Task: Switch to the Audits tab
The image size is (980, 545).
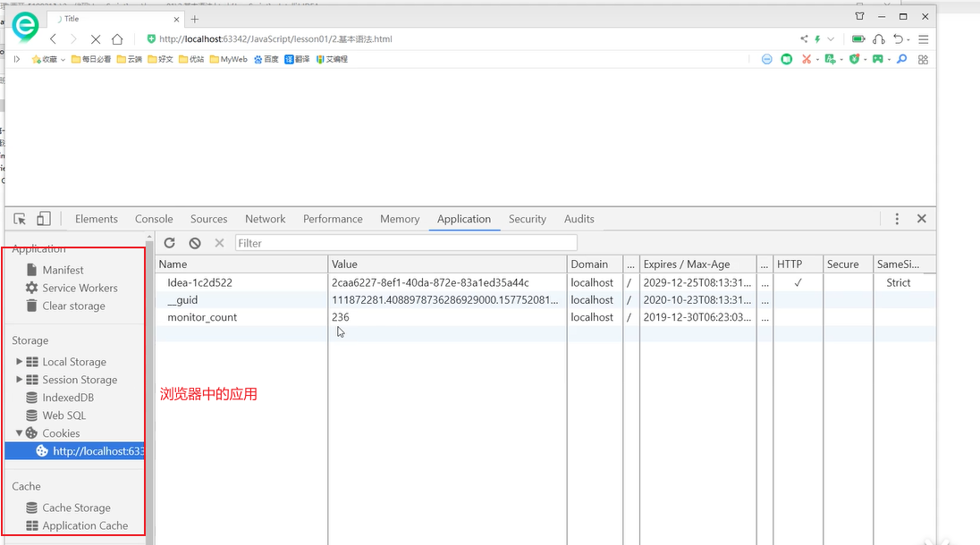Action: [x=579, y=219]
